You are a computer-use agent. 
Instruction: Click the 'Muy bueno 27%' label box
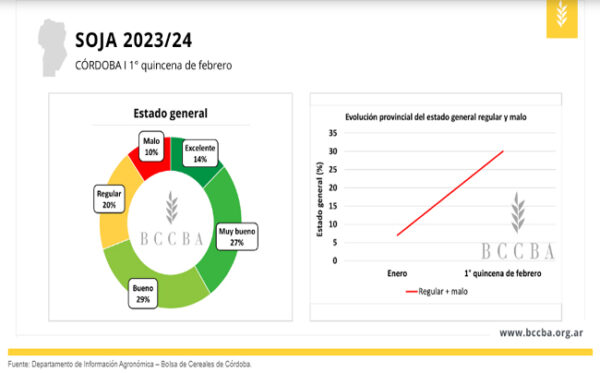pyautogui.click(x=237, y=236)
